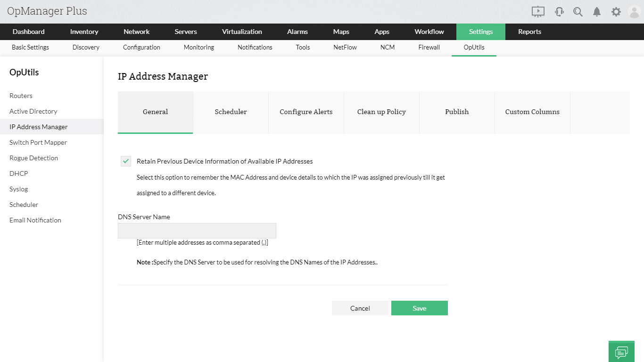This screenshot has height=362, width=644.
Task: Open DHCP settings from the sidebar
Action: [x=18, y=173]
